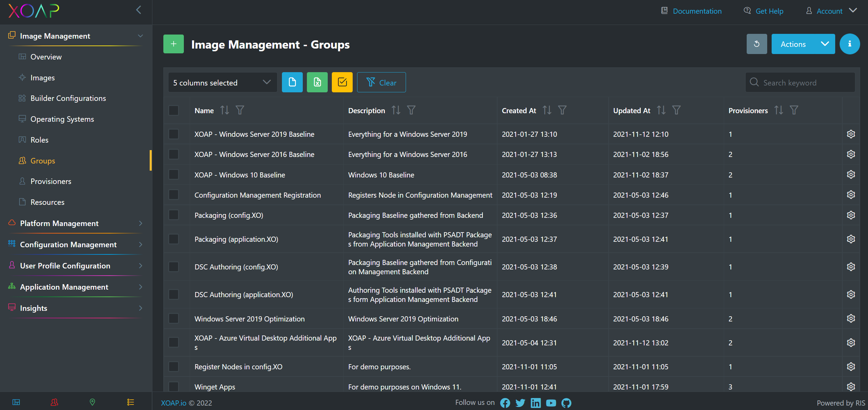This screenshot has width=868, height=410.
Task: Check the Register Nodes in config.XO row
Action: coord(174,367)
